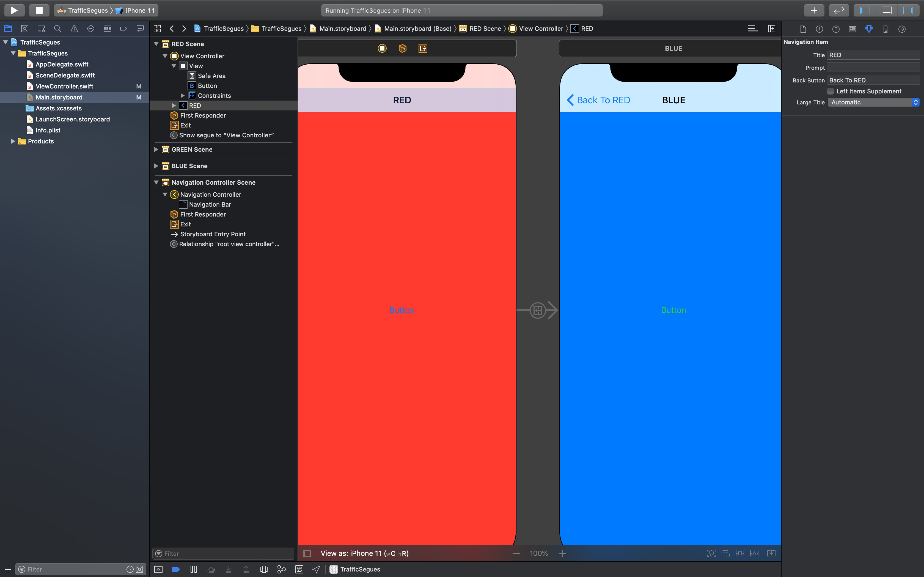This screenshot has width=924, height=577.
Task: Stop the running TrafficSegues app
Action: [x=39, y=10]
